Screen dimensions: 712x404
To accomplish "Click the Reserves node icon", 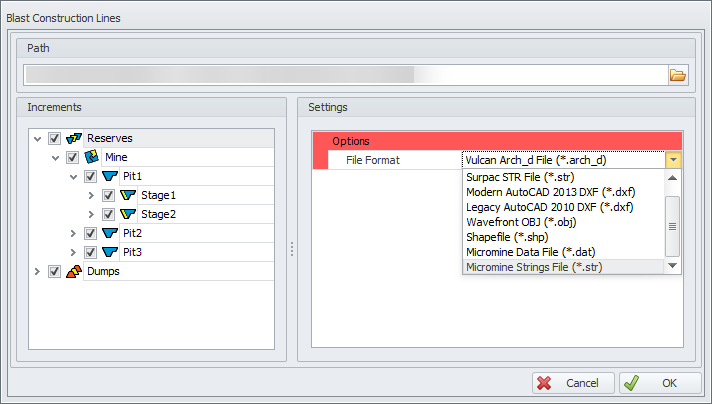I will (74, 138).
